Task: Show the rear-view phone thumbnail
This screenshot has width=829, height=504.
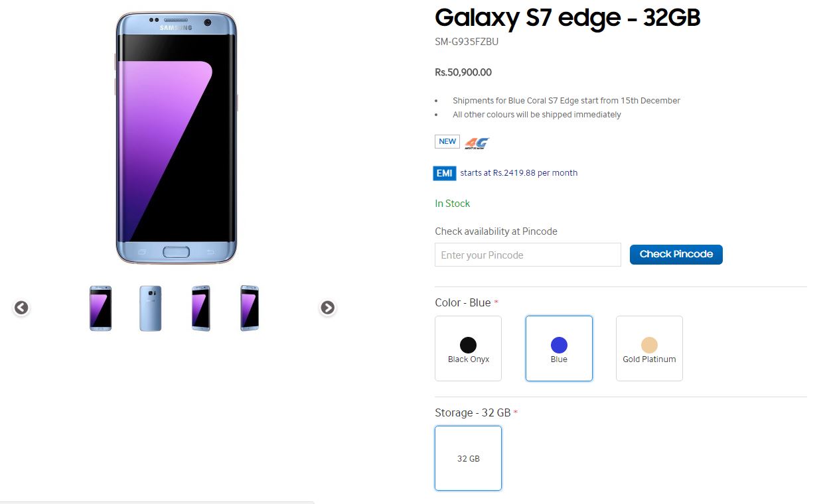Action: click(x=151, y=308)
